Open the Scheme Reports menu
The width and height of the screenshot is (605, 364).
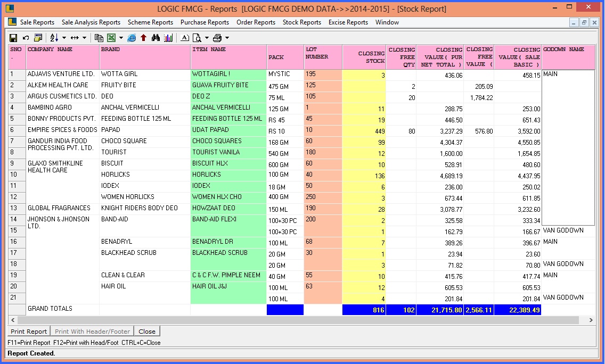coord(150,22)
